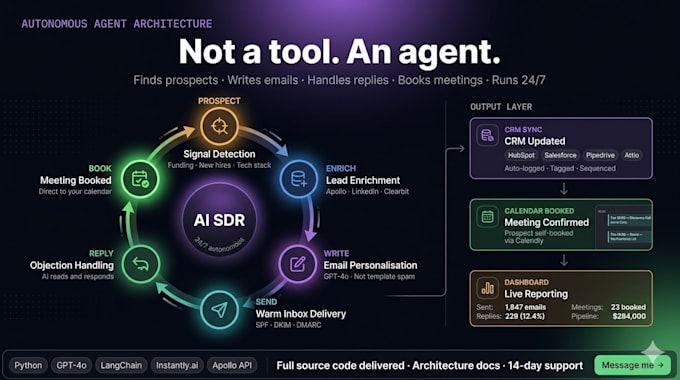Click the AI SDR center circle
This screenshot has height=380, width=680.
point(219,220)
